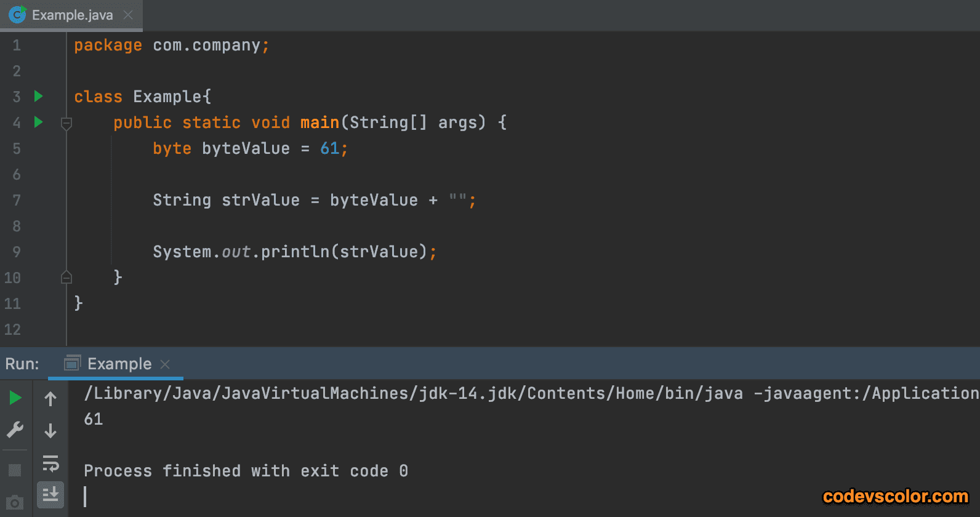Close the Example run tab
Image resolution: width=980 pixels, height=517 pixels.
[x=165, y=364]
